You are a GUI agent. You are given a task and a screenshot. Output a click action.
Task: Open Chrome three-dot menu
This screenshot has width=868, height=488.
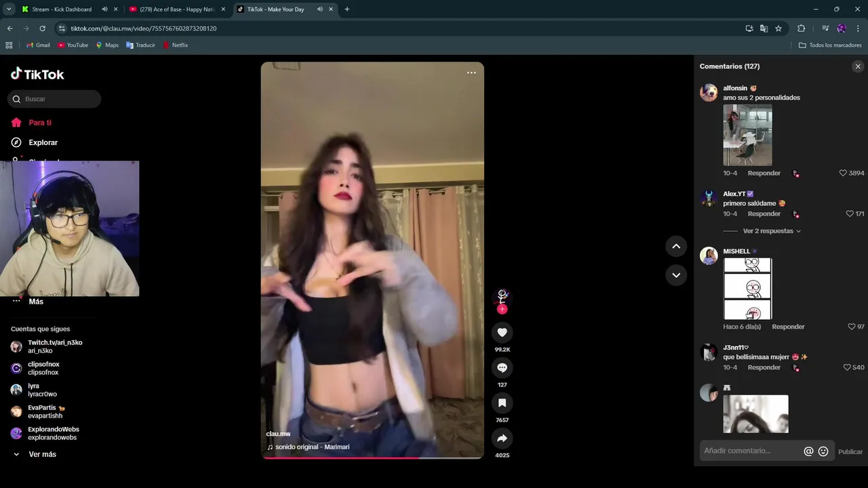click(858, 28)
